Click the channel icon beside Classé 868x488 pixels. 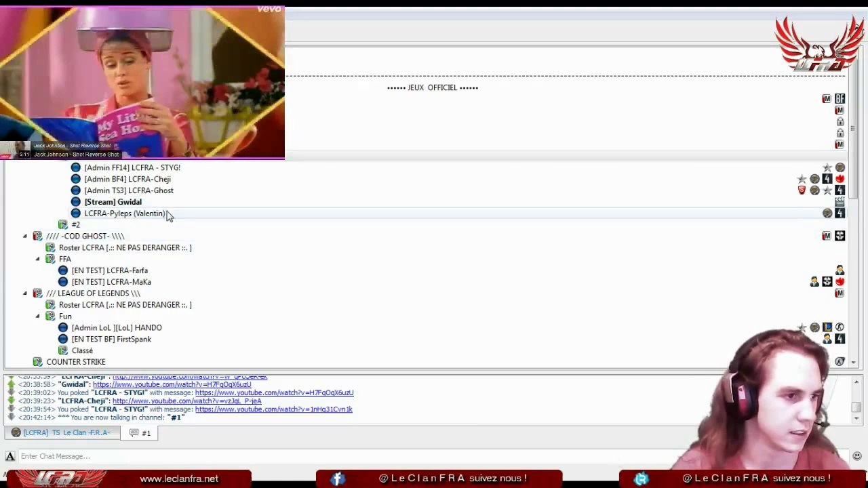point(63,350)
